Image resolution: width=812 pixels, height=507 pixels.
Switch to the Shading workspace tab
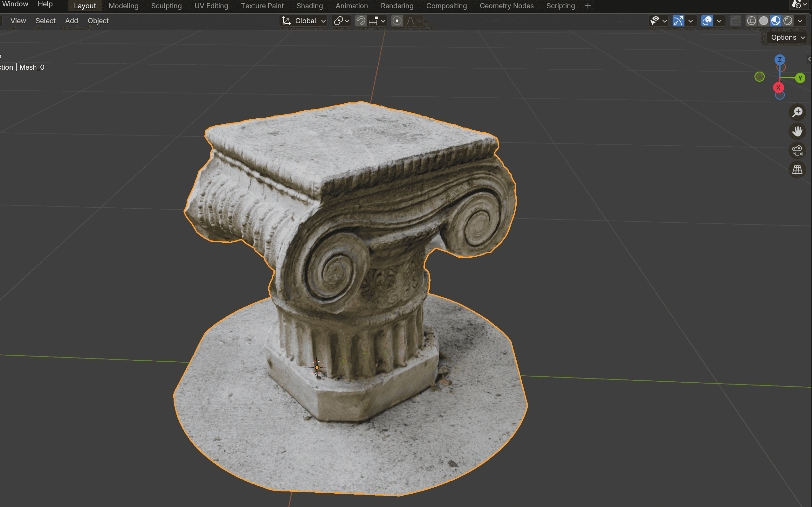click(309, 6)
